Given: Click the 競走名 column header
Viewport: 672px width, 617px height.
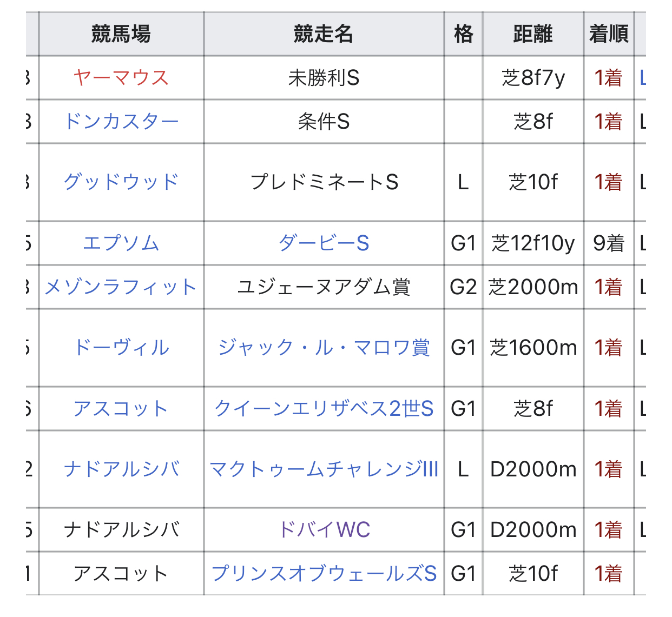Looking at the screenshot, I should 324,34.
